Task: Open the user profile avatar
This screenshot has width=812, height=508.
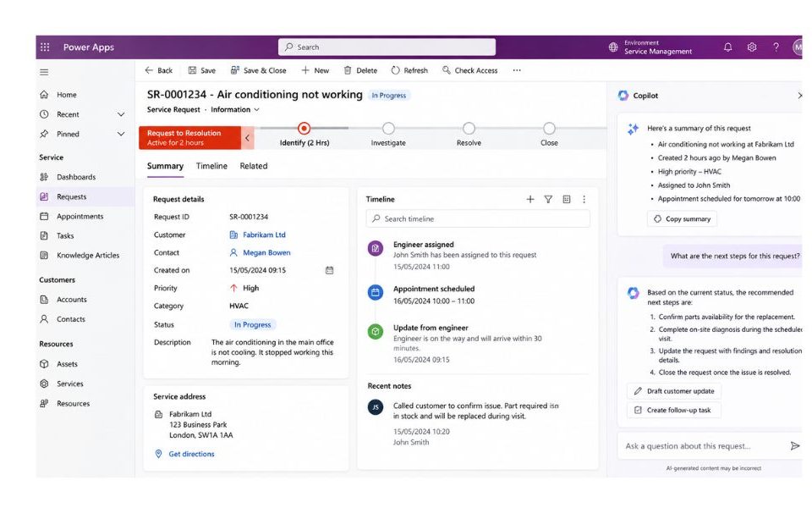Action: coord(797,47)
